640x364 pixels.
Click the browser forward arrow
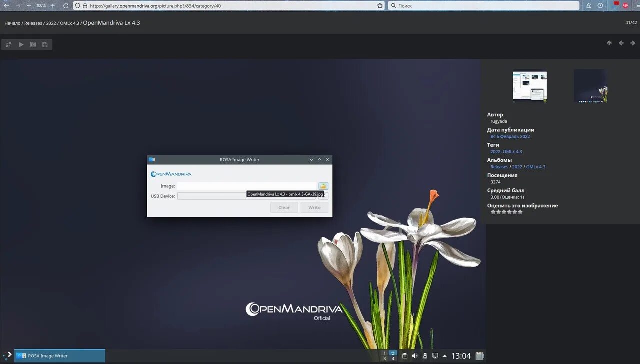point(18,5)
